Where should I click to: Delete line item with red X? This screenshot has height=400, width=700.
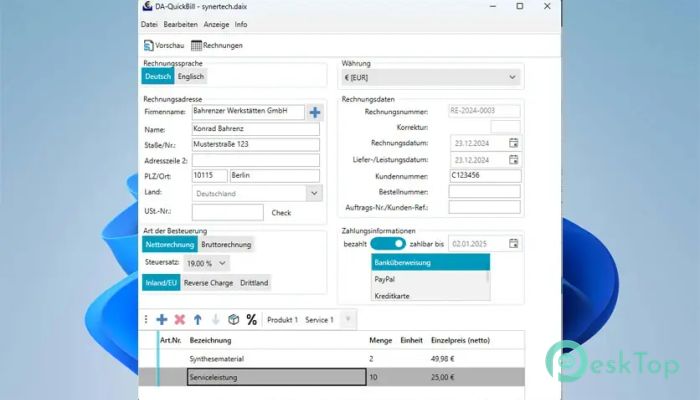pos(180,319)
